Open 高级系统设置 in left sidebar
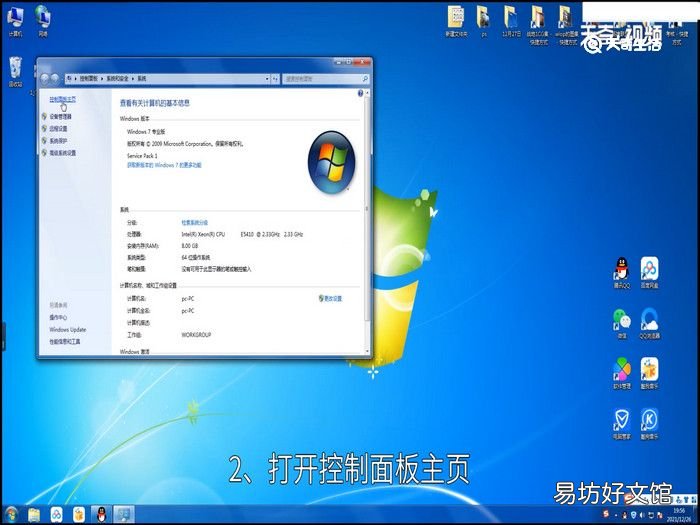The height and width of the screenshot is (525, 700). tap(62, 153)
